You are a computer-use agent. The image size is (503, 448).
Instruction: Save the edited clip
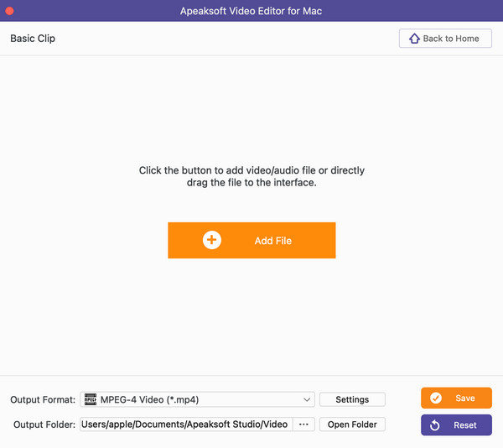456,398
